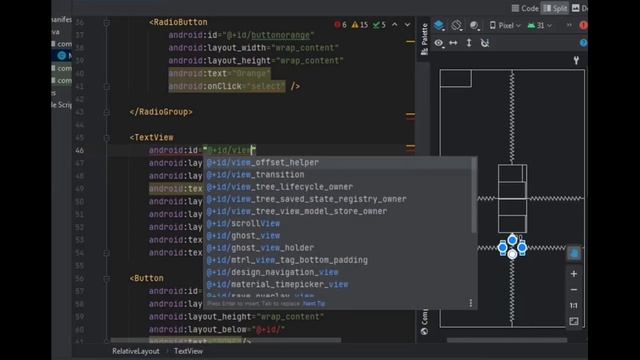640x360 pixels.
Task: Select @+id/view_tree_saved_state_registry_owner suggestion
Action: pos(337,199)
